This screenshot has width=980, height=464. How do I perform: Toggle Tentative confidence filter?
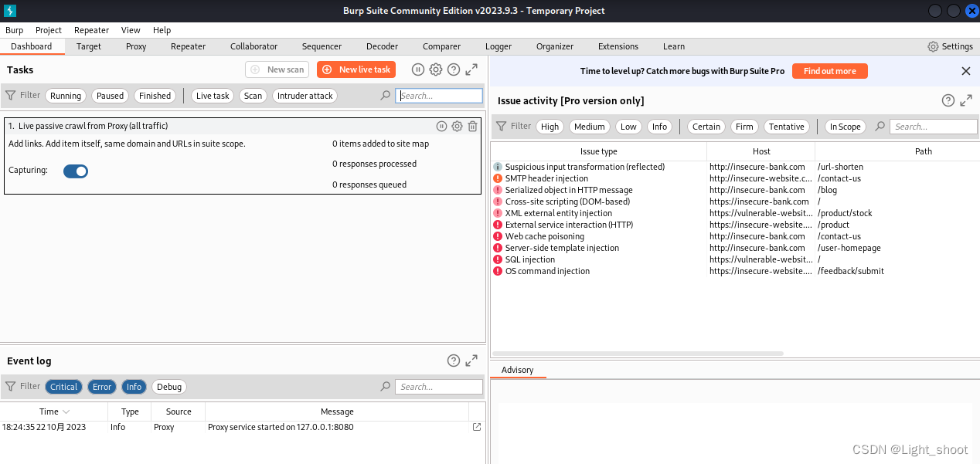(x=787, y=127)
